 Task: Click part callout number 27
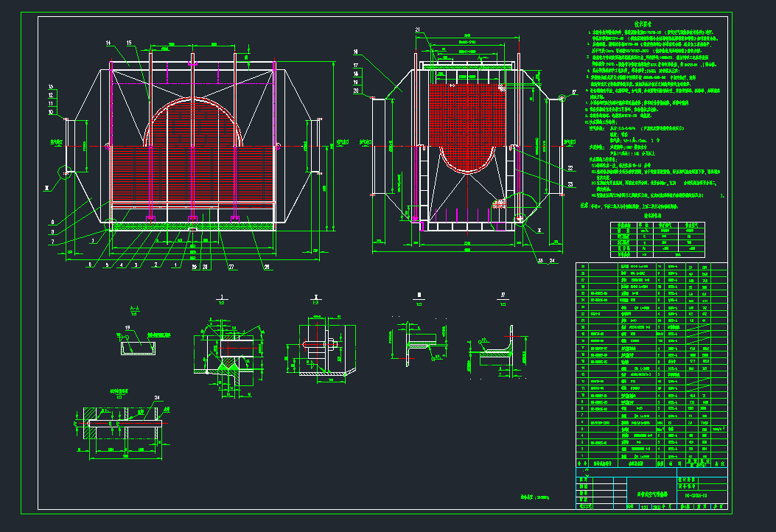pos(231,267)
